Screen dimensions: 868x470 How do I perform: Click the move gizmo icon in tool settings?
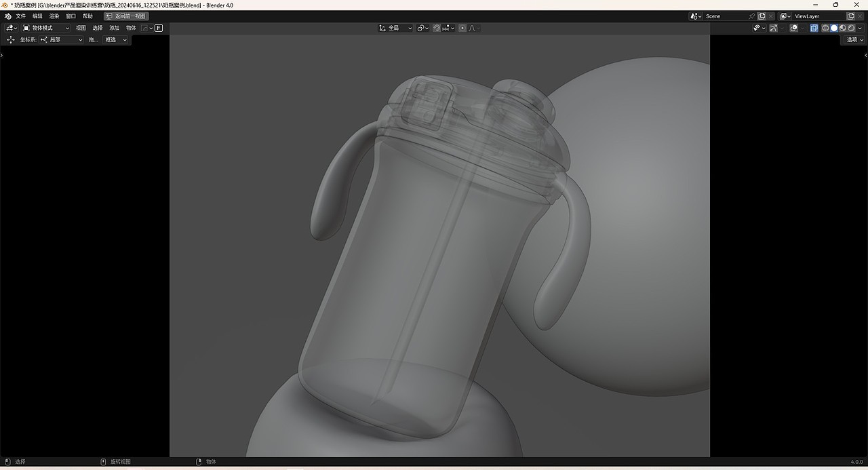(x=11, y=40)
